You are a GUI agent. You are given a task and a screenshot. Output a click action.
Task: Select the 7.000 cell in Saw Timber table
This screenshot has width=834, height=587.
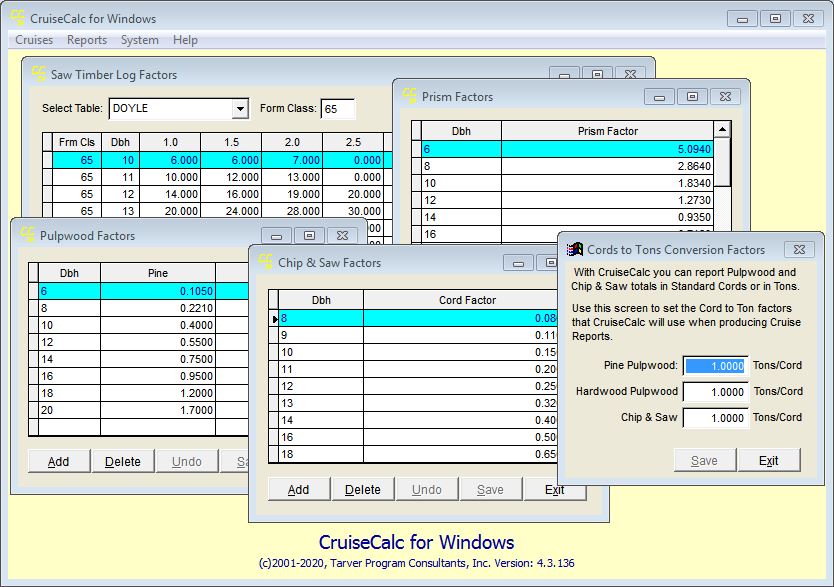click(292, 161)
